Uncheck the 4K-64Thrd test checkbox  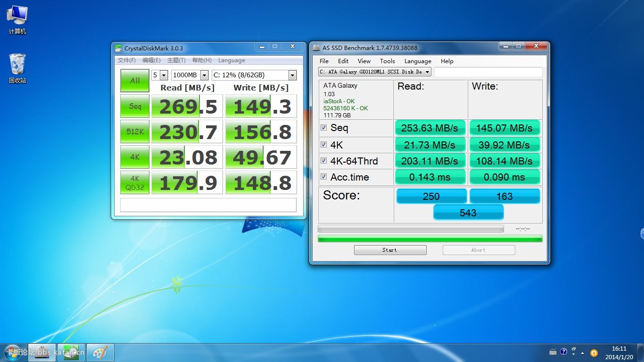(x=324, y=161)
